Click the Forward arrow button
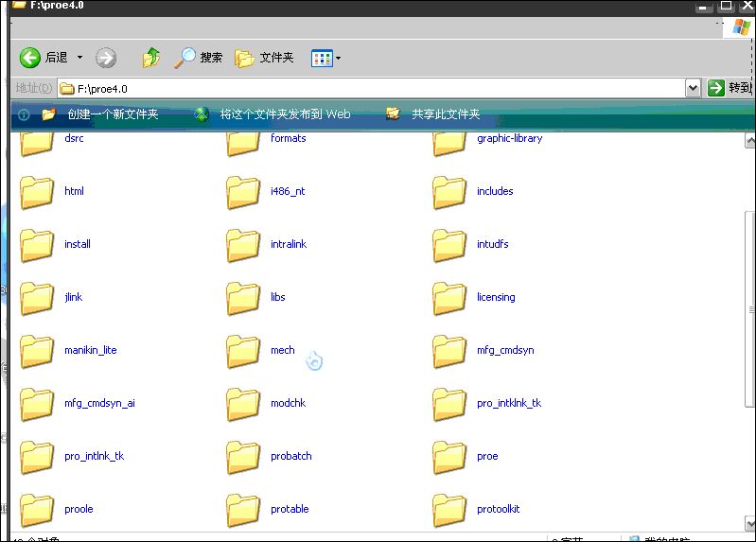 106,58
